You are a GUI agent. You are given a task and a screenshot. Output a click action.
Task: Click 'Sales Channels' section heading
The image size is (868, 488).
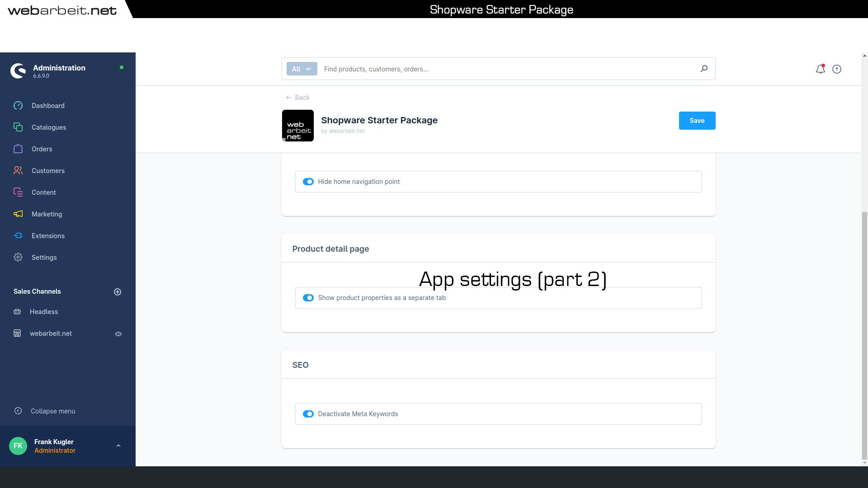point(37,291)
